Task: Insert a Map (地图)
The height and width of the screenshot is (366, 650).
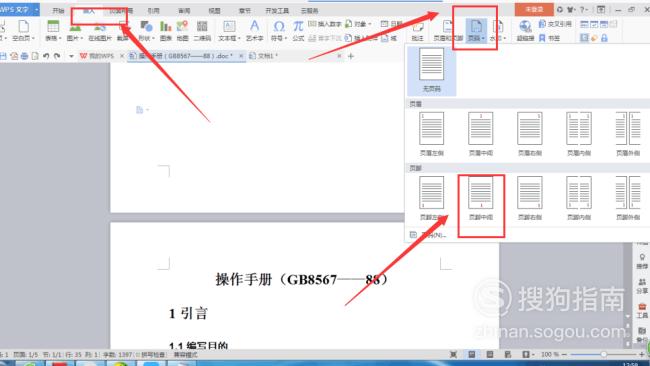Action: pyautogui.click(x=182, y=30)
